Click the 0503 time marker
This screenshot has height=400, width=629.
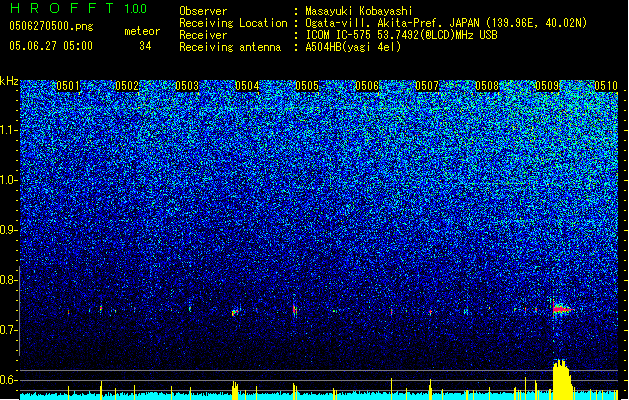(187, 86)
